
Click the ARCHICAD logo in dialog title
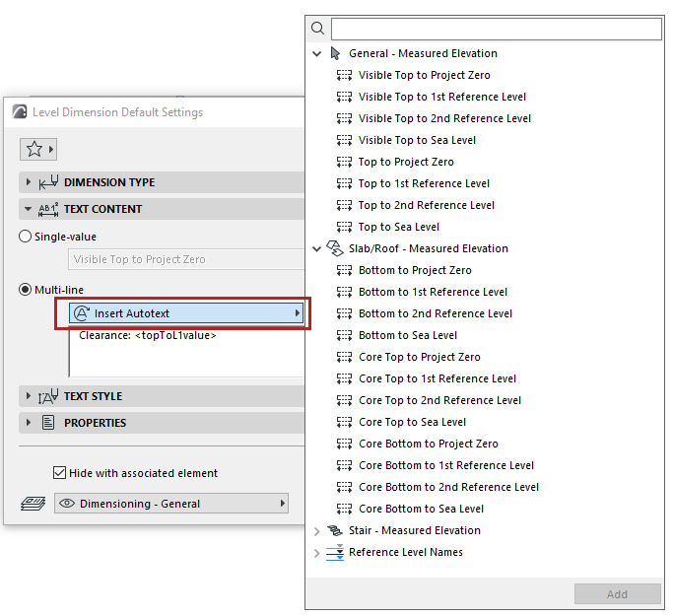coord(20,111)
